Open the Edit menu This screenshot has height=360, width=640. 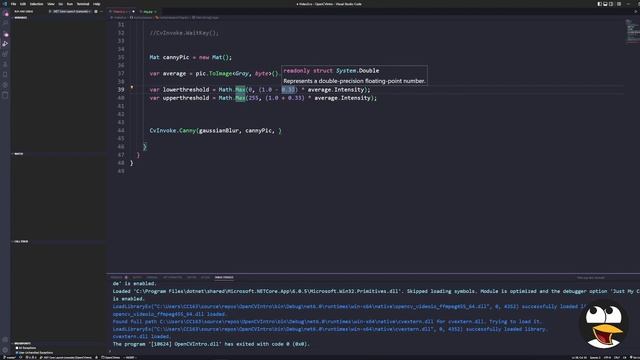(x=23, y=4)
